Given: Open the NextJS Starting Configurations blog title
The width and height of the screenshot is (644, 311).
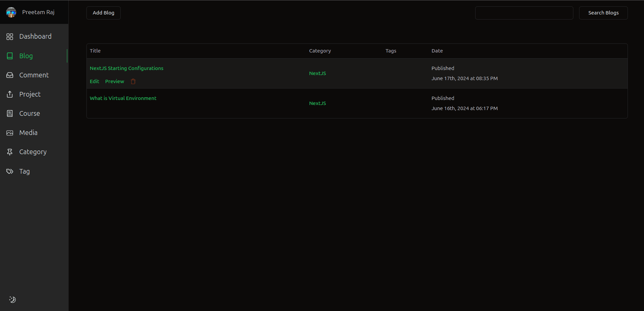Looking at the screenshot, I should pos(126,68).
